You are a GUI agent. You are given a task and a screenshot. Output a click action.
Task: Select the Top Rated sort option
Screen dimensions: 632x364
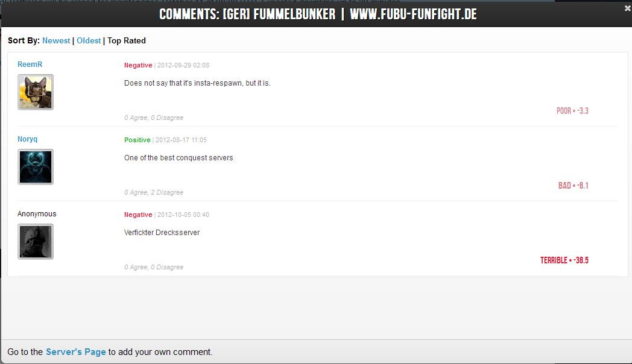pos(127,40)
